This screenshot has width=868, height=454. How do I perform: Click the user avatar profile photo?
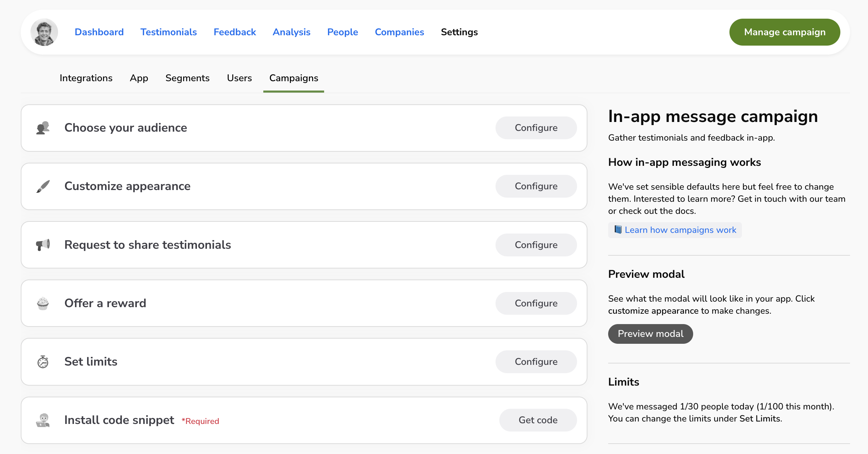(44, 32)
